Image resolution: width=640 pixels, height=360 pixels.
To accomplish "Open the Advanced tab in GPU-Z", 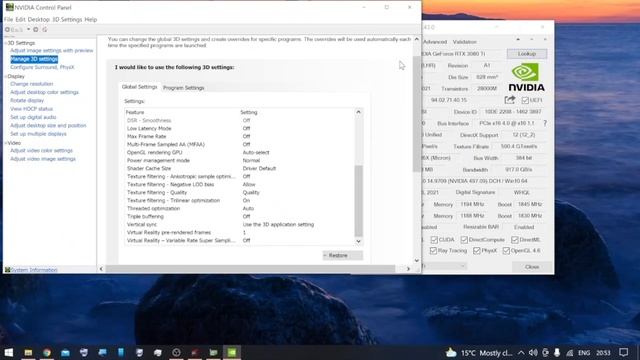I will (x=435, y=42).
